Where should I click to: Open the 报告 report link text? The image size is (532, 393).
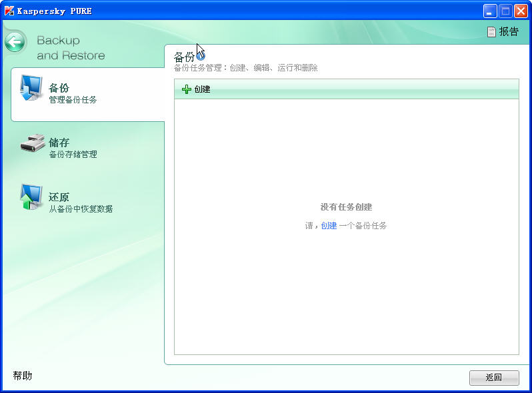(509, 32)
